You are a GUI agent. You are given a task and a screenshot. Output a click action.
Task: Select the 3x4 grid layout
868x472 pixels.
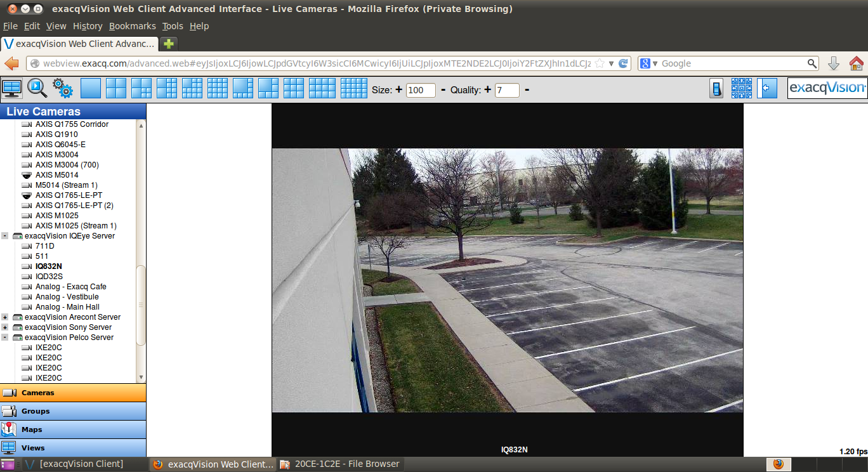pyautogui.click(x=322, y=88)
